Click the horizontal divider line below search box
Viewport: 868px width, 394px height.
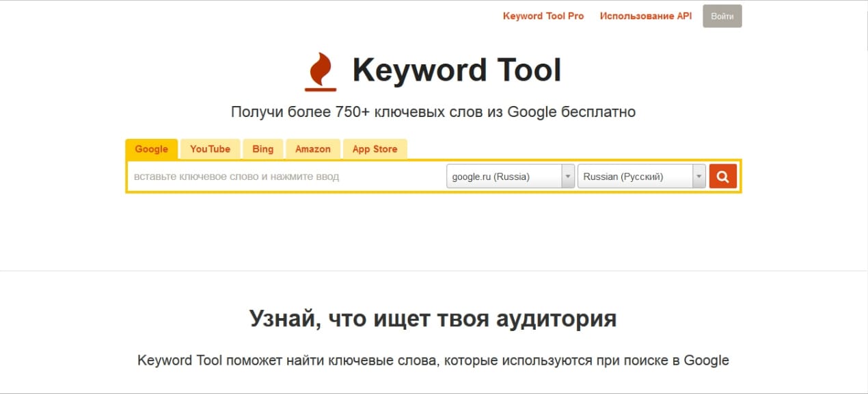tap(433, 271)
